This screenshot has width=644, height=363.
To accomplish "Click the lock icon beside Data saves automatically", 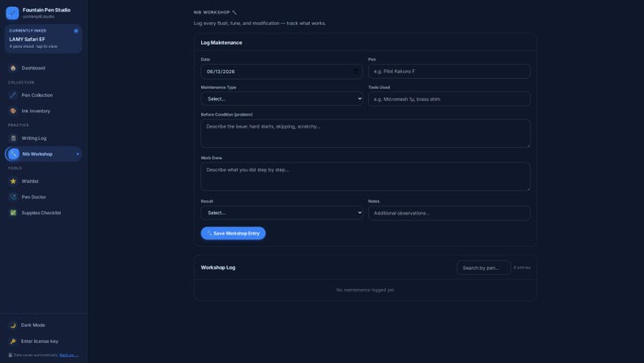I will pos(11,355).
